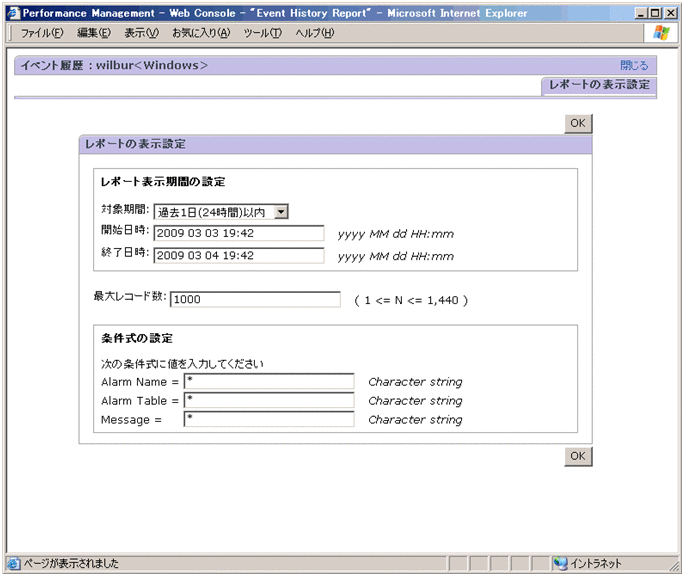Click the 閉じる link

(634, 66)
